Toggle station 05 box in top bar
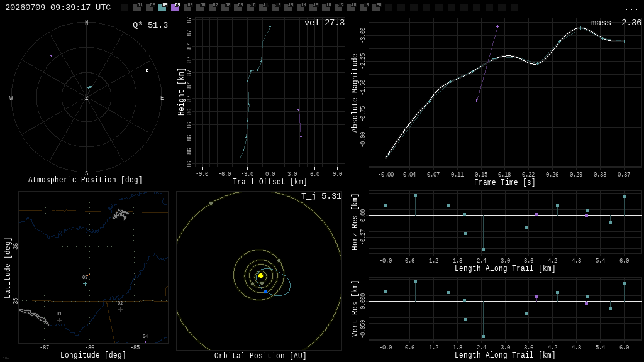 click(187, 8)
